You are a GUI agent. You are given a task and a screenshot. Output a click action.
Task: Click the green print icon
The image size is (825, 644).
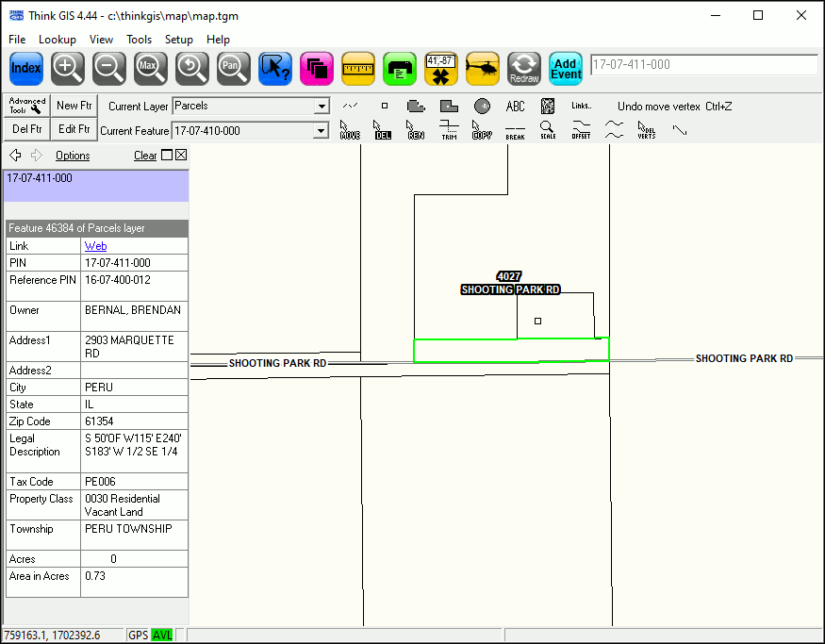400,68
